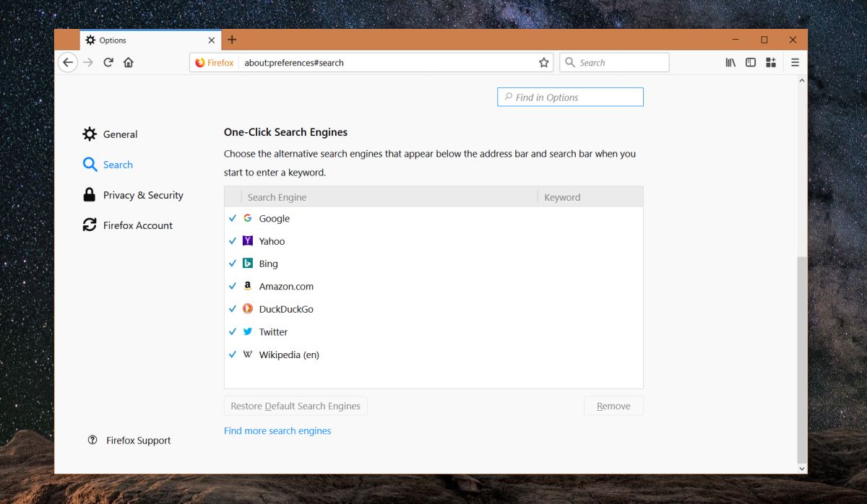Select the Twitter row name
Image resolution: width=867 pixels, height=504 pixels.
coord(274,332)
